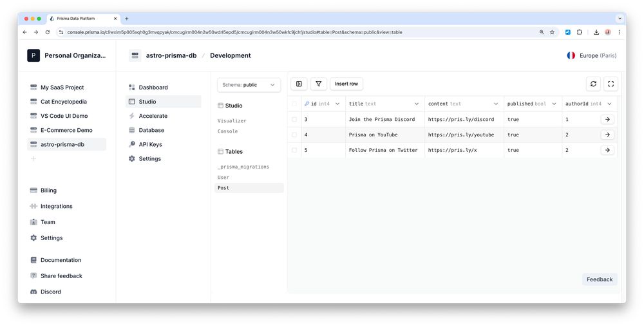Click the Database cylinder icon
Screen dimensions: 644x327
click(132, 130)
